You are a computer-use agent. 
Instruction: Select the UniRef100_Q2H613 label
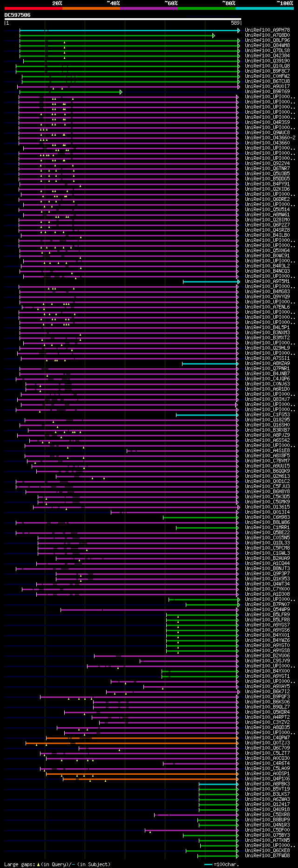pos(267,476)
